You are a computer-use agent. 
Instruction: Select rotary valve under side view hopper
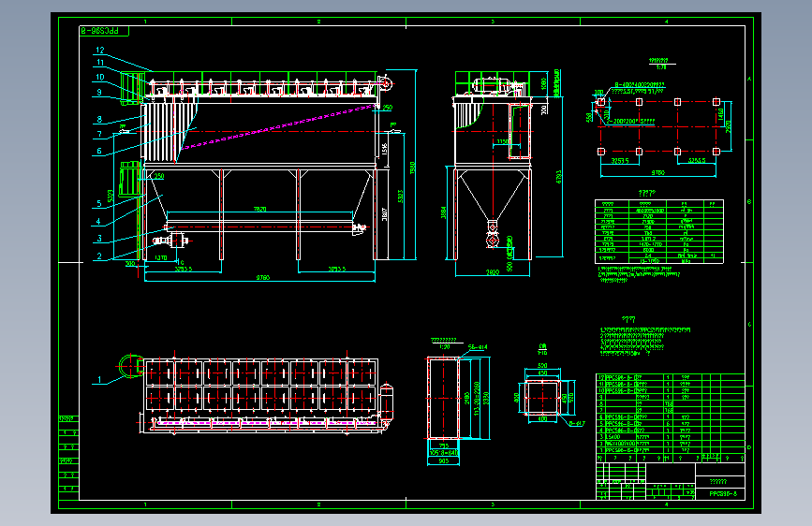(493, 241)
